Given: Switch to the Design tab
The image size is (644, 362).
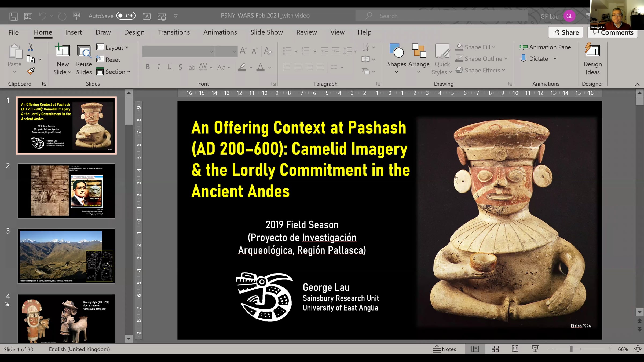Looking at the screenshot, I should point(134,32).
